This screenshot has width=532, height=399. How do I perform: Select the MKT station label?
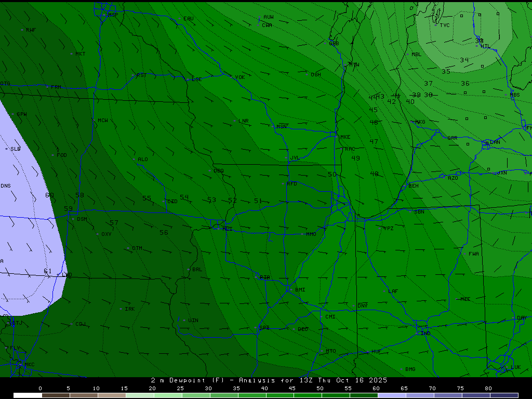[x=81, y=54]
